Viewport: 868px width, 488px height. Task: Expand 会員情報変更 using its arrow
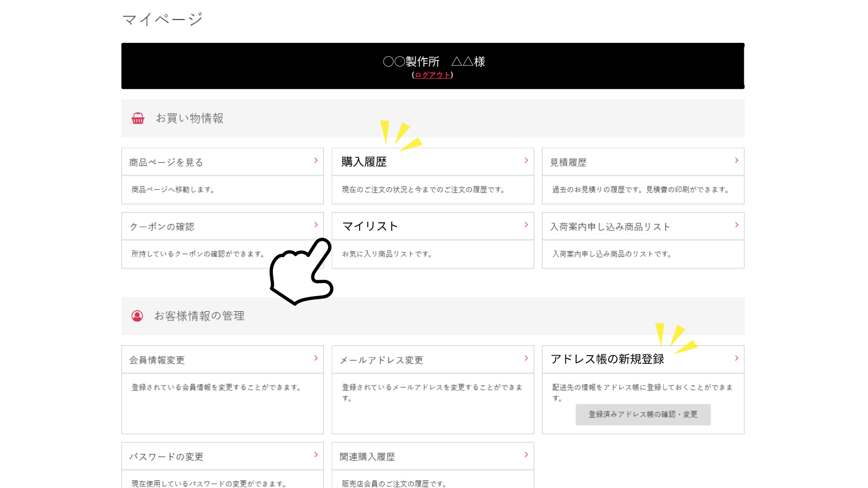(x=316, y=358)
